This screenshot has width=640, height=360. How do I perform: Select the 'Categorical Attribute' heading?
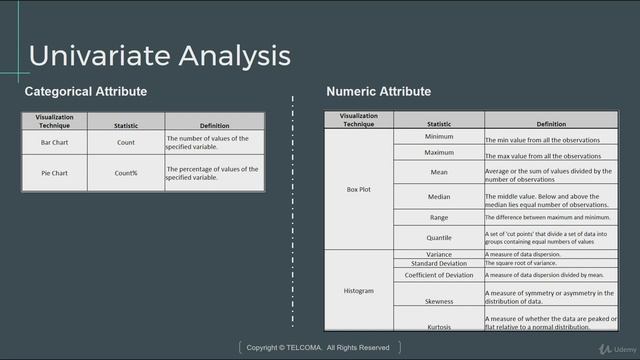tap(86, 91)
